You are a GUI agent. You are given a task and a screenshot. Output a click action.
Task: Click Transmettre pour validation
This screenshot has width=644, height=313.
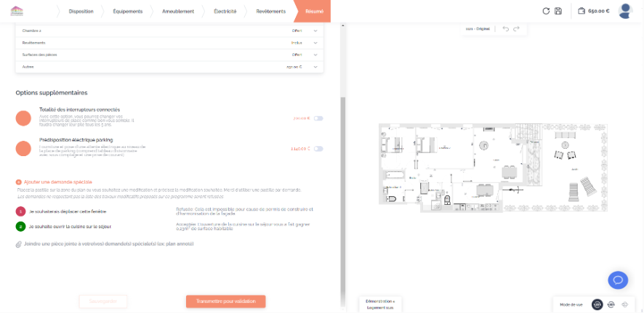point(226,301)
